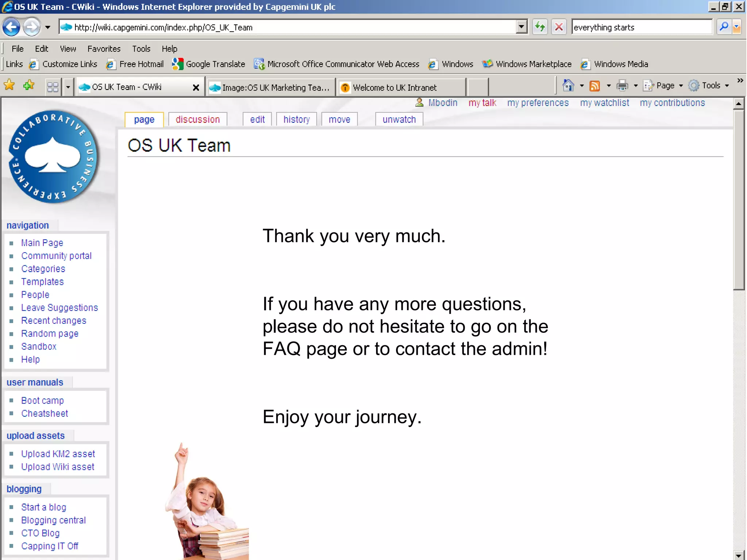The image size is (747, 560).
Task: Click the Collaborative Business Experience logo
Action: (54, 157)
